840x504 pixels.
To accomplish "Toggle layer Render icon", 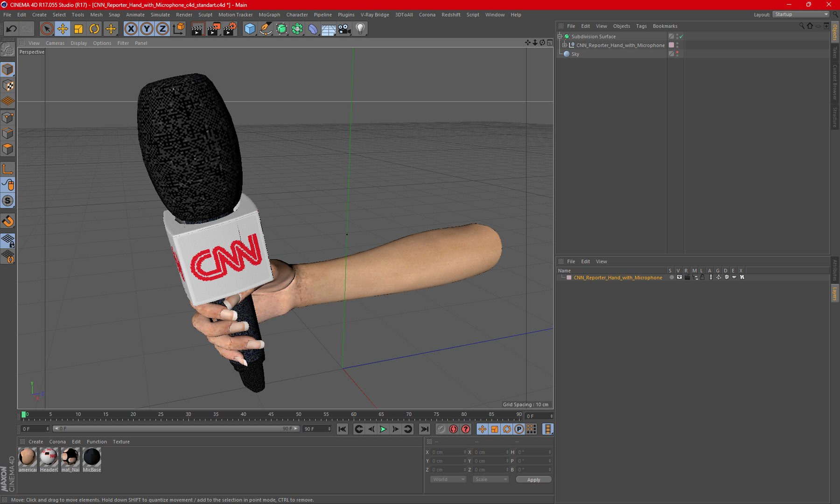I will click(687, 277).
